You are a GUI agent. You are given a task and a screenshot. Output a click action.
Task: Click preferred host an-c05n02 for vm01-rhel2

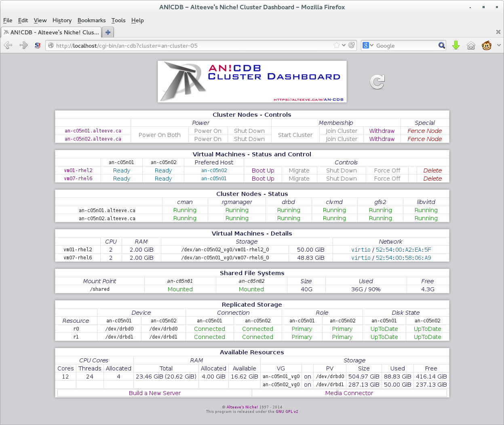coord(214,170)
